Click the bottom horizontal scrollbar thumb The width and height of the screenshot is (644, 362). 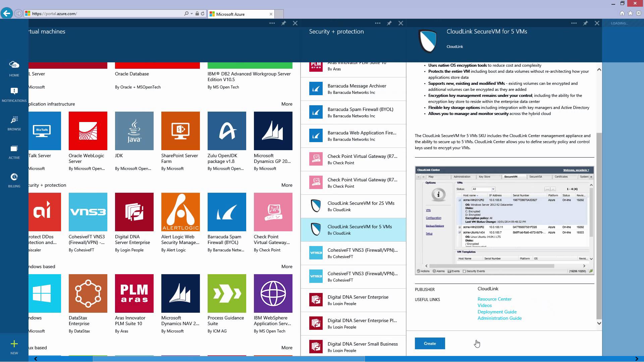tap(228, 359)
